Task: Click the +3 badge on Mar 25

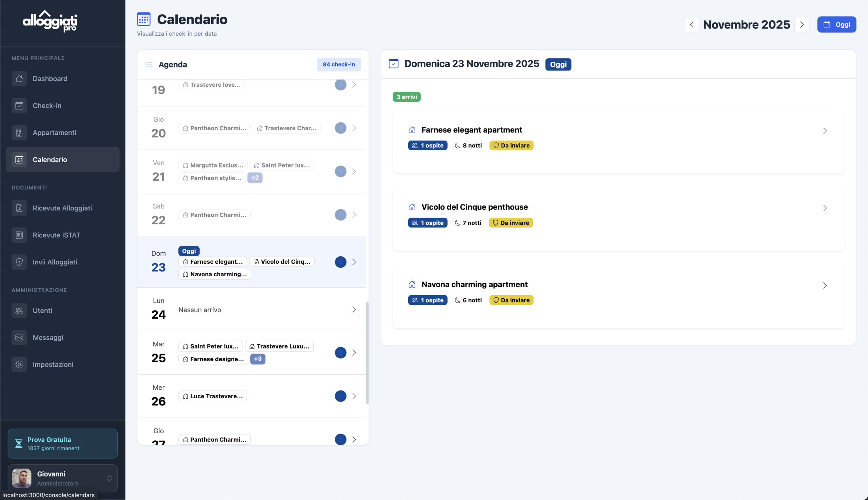Action: tap(258, 359)
